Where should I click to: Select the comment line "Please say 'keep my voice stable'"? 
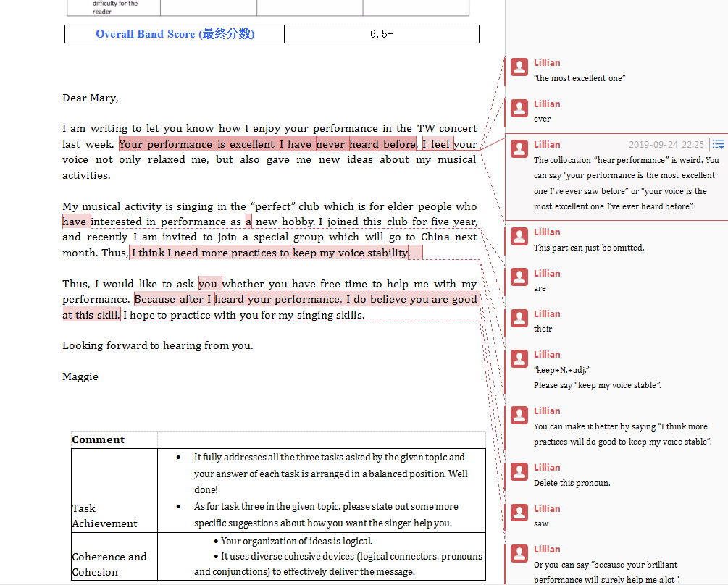pos(598,385)
